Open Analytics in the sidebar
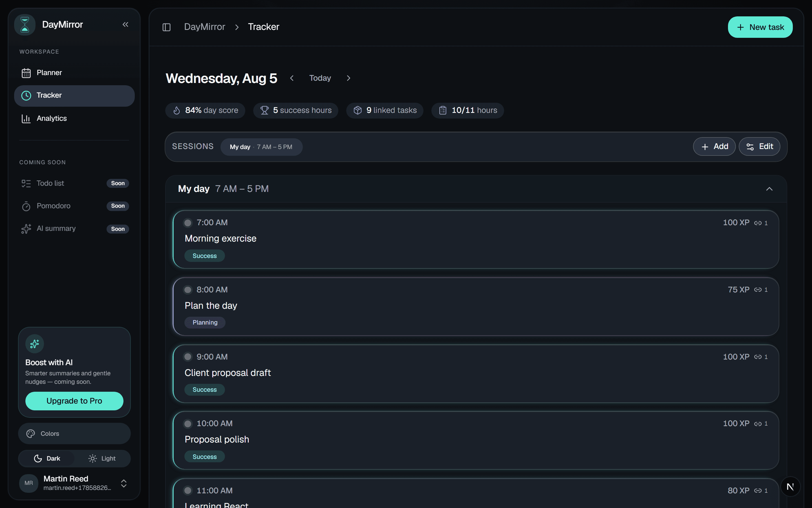The height and width of the screenshot is (508, 812). point(74,119)
